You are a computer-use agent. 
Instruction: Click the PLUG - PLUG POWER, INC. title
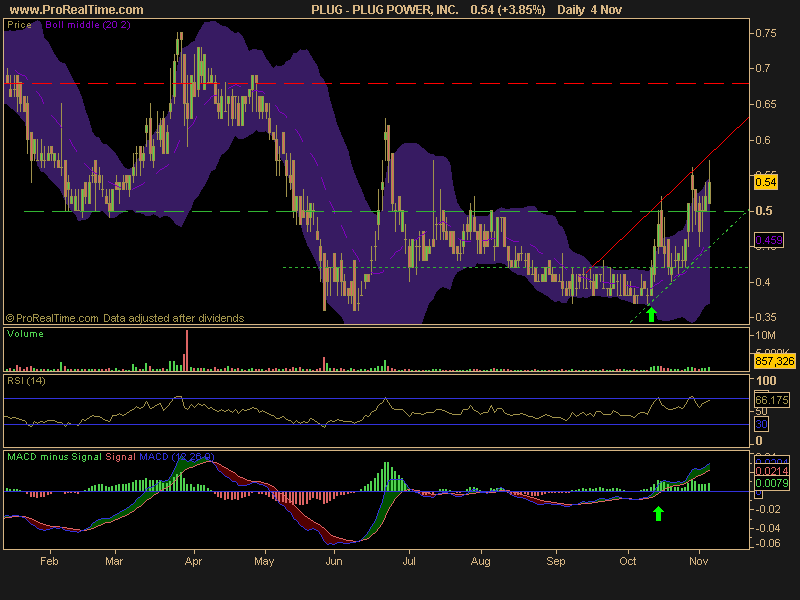tap(385, 10)
